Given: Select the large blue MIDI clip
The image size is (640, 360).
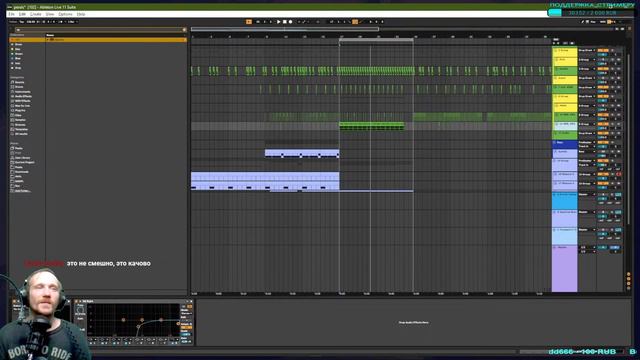Looking at the screenshot, I should [265, 181].
